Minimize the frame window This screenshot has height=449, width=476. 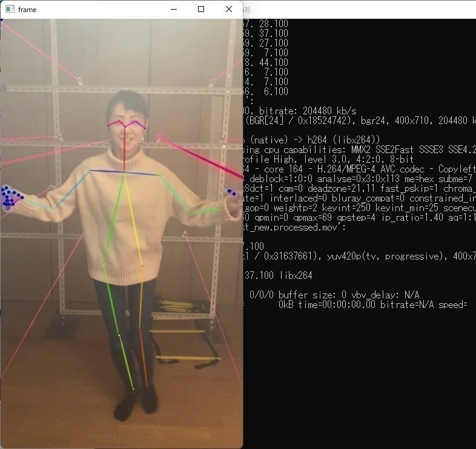pyautogui.click(x=173, y=10)
